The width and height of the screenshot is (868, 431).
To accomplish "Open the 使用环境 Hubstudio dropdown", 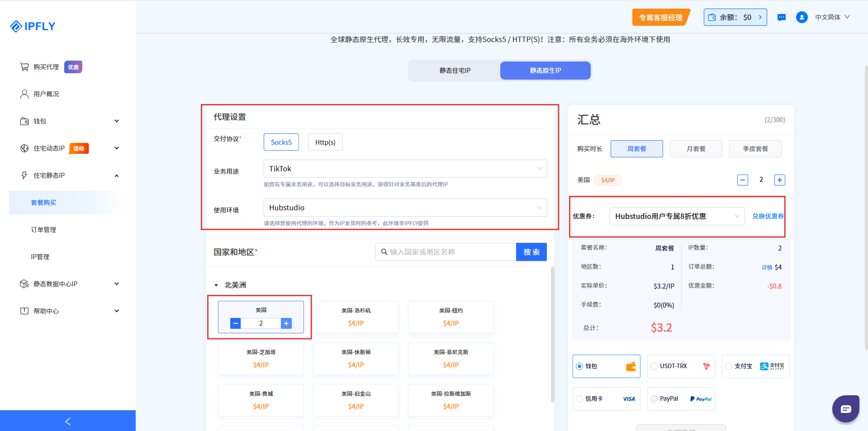I will click(405, 208).
